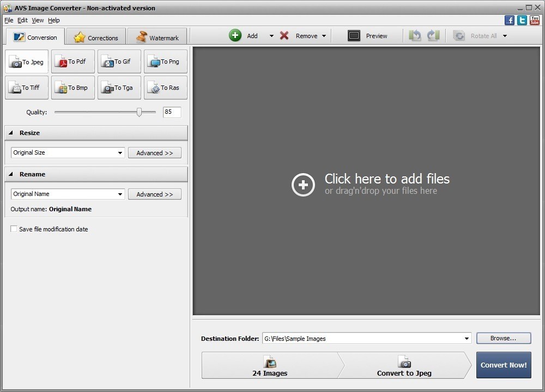The height and width of the screenshot is (392, 545).
Task: Click Browse to choose destination folder
Action: coord(503,338)
